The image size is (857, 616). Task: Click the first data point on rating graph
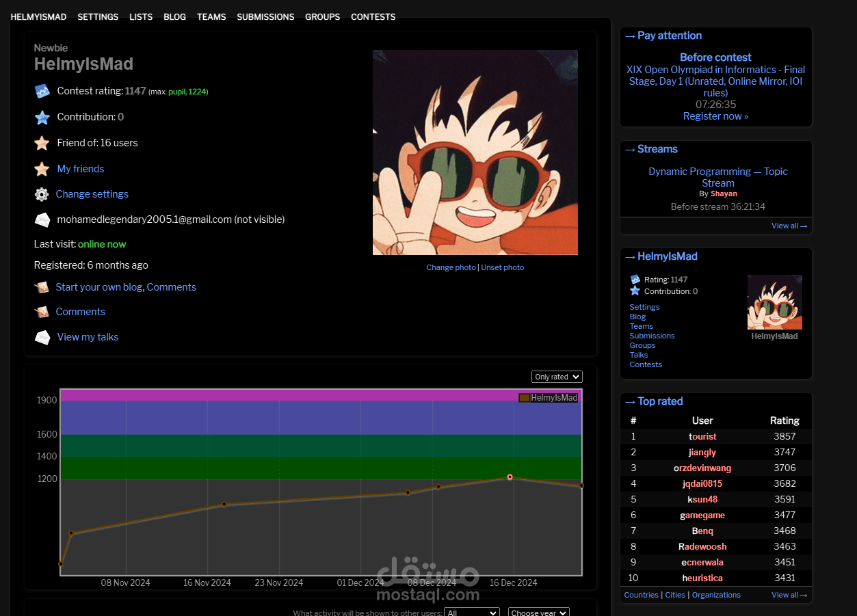click(61, 564)
